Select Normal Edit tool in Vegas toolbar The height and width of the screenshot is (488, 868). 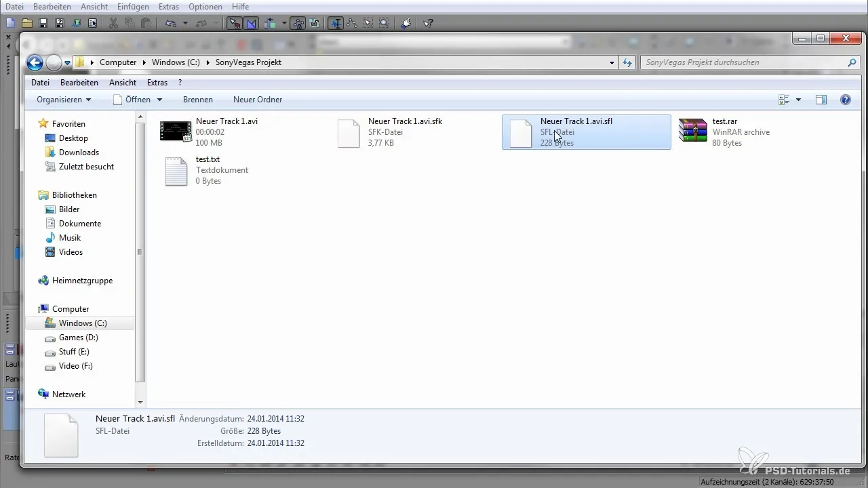[336, 23]
